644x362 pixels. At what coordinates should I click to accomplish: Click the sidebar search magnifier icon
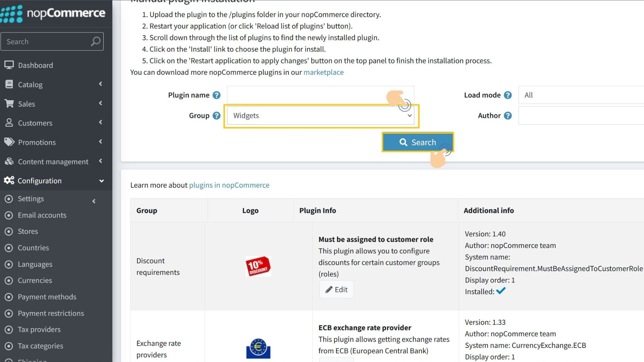[96, 42]
